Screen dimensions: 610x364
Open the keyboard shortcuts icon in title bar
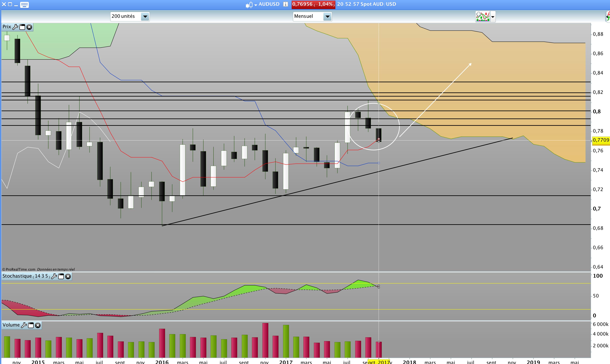tap(24, 5)
